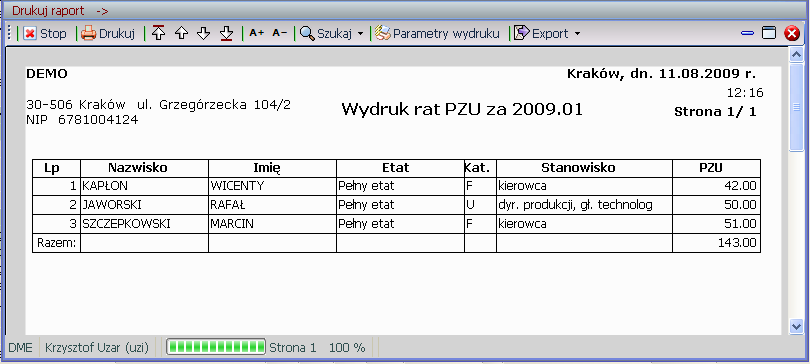Decrease font size with A- icon
The image size is (810, 364).
point(279,33)
